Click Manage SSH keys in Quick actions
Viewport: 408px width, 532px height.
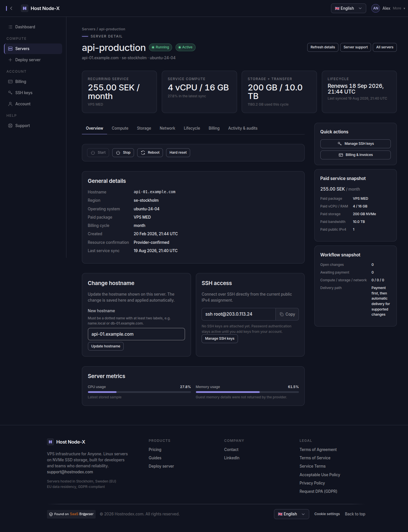(355, 144)
